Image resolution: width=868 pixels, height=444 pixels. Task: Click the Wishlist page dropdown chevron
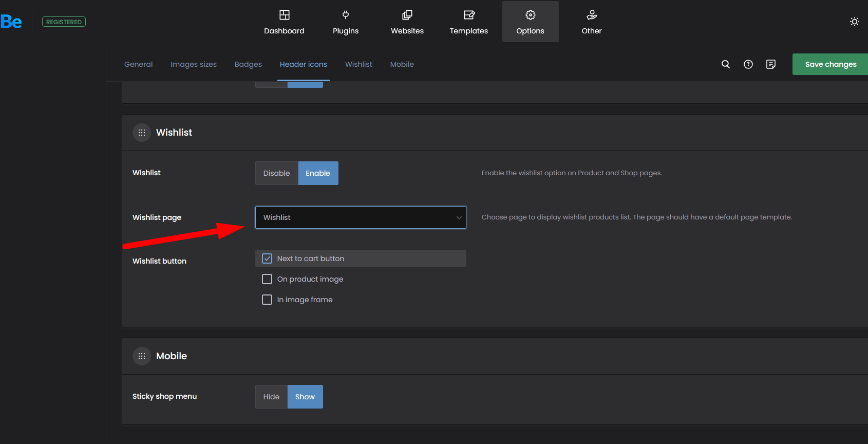[459, 218]
